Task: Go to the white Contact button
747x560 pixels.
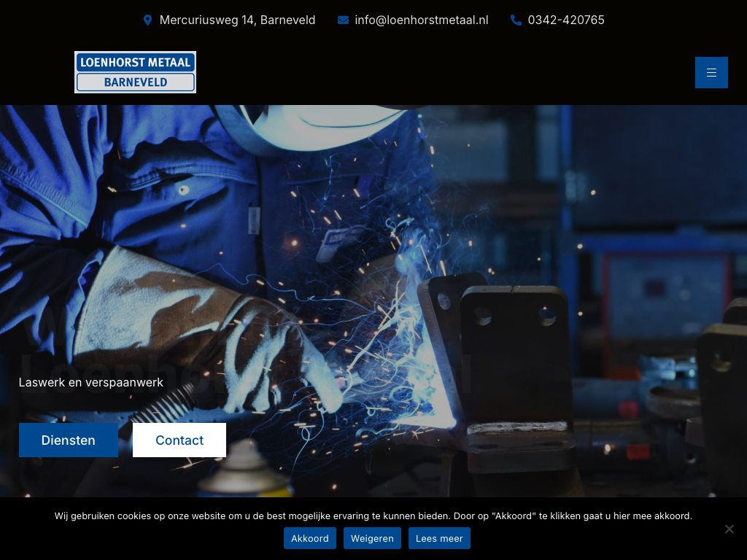Action: (x=179, y=440)
